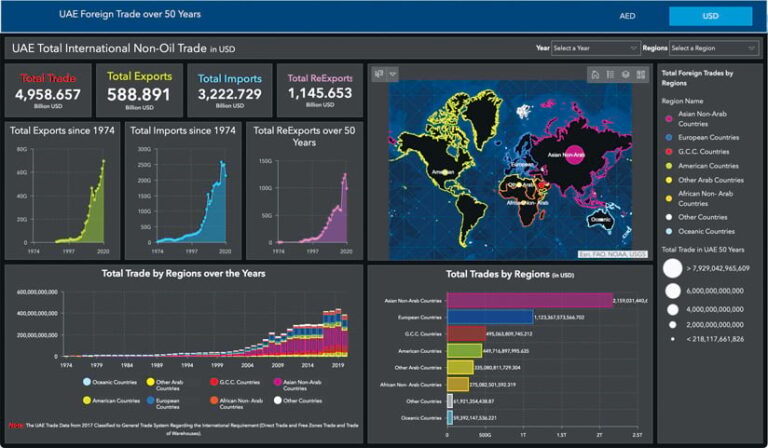Click the Total ReExports over 50 Years chart
The image size is (768, 448).
[x=304, y=191]
